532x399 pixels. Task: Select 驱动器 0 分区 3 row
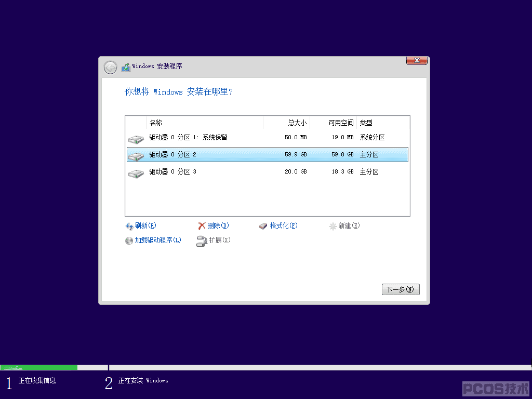point(268,171)
